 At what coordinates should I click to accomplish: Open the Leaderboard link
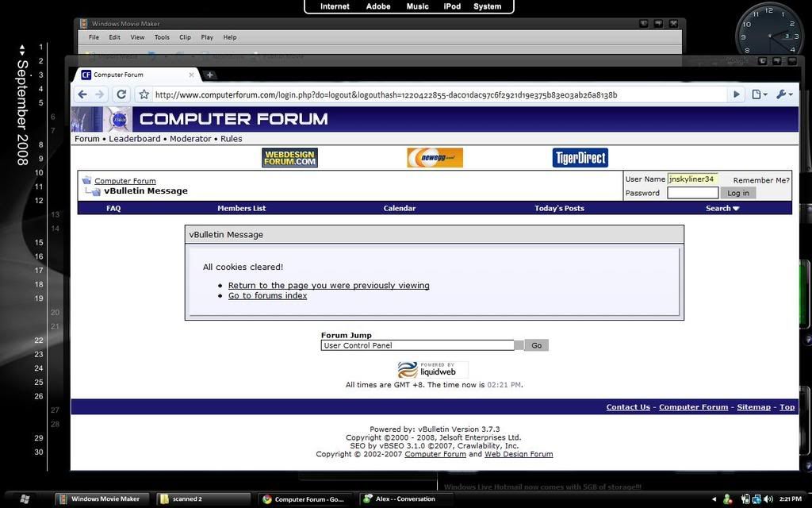click(x=135, y=138)
